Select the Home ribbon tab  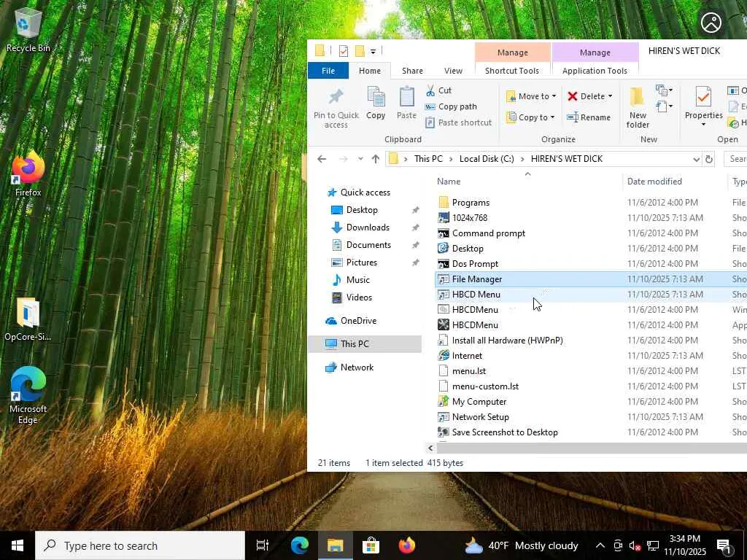[x=370, y=71]
